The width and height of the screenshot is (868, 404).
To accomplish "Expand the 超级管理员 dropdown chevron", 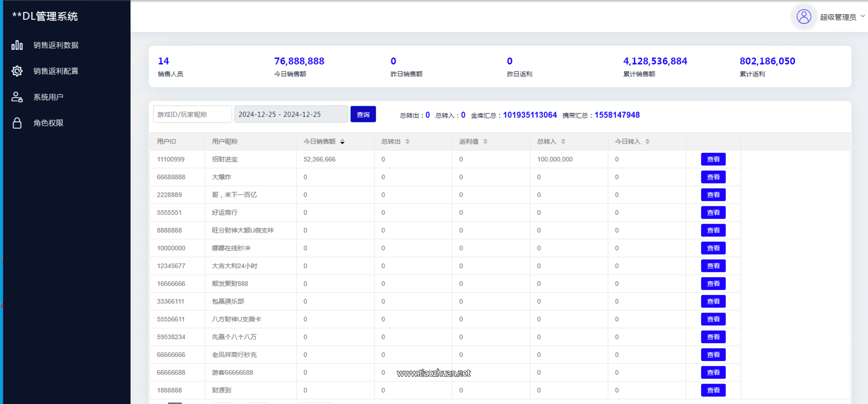I will [x=863, y=16].
